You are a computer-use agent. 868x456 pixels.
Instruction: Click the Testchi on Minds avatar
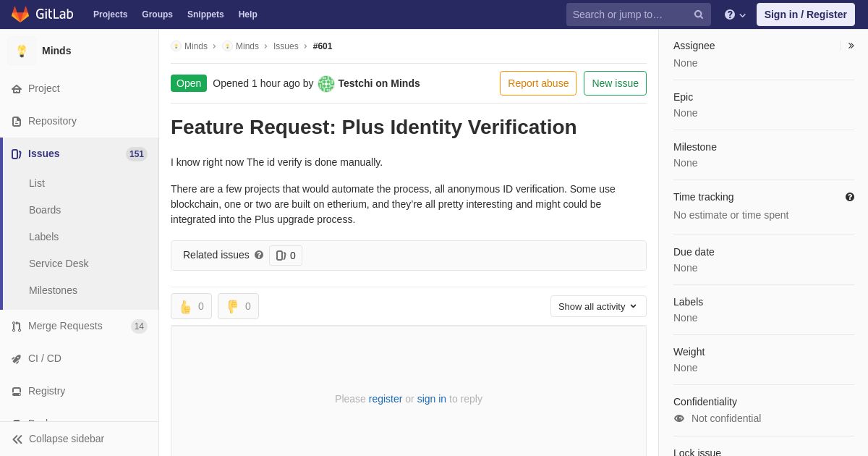pyautogui.click(x=326, y=84)
